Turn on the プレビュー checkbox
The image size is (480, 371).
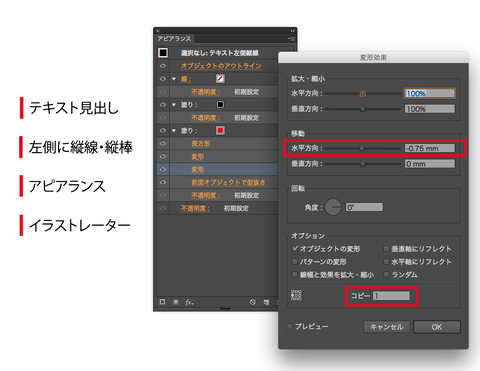point(290,326)
